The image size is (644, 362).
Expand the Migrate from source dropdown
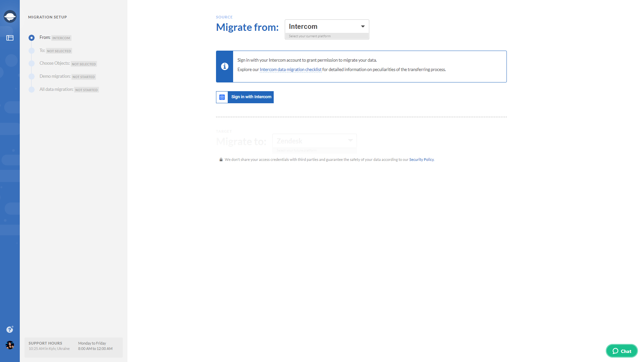tap(363, 26)
